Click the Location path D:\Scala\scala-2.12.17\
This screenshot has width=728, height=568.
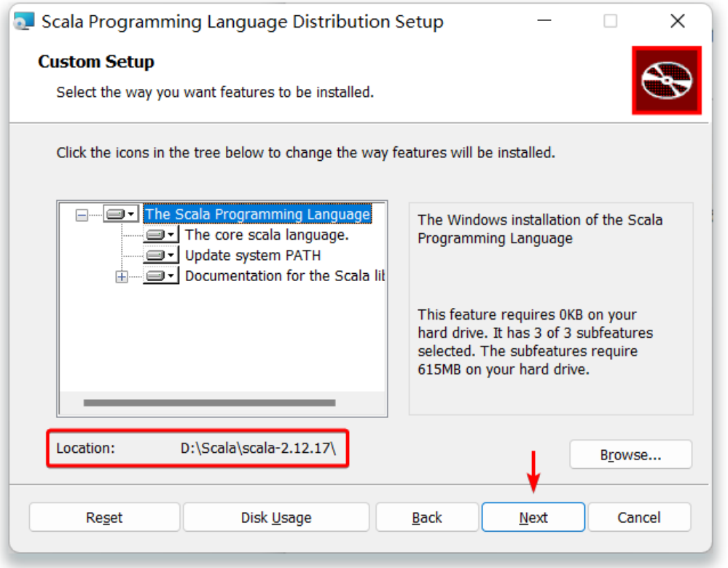click(258, 449)
